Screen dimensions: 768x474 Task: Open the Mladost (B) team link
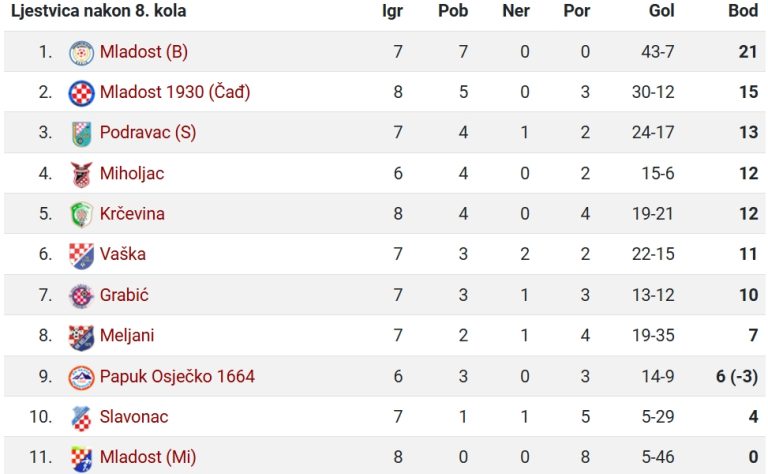click(144, 51)
